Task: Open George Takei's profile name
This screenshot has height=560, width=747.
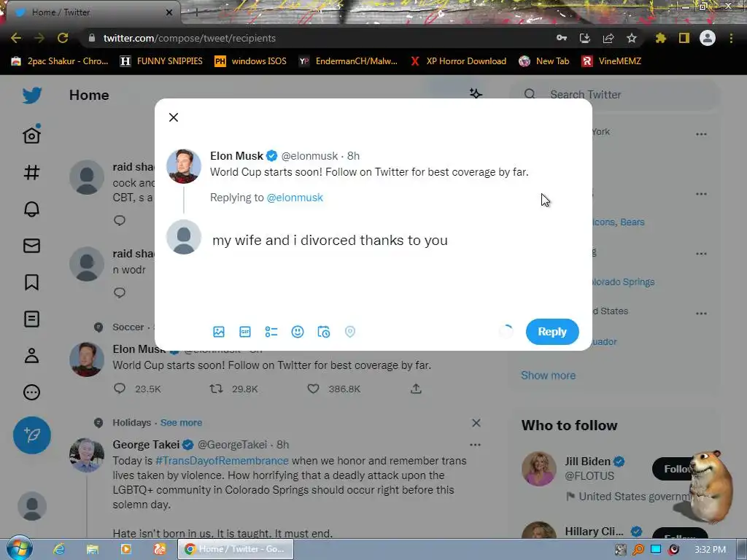Action: pyautogui.click(x=146, y=445)
